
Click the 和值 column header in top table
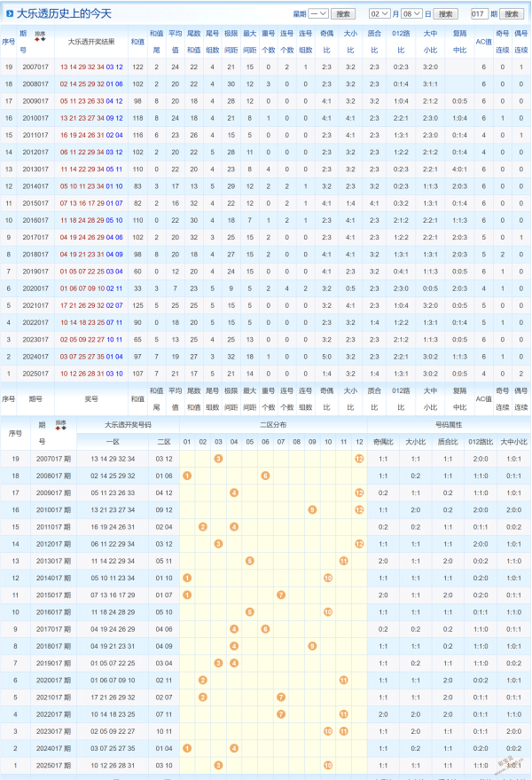[x=137, y=42]
